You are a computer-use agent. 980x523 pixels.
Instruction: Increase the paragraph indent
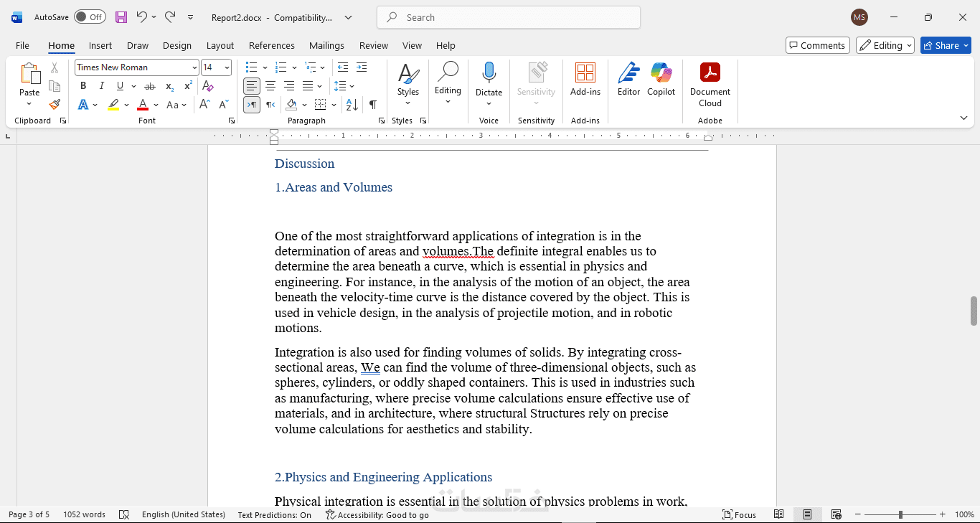tap(361, 67)
